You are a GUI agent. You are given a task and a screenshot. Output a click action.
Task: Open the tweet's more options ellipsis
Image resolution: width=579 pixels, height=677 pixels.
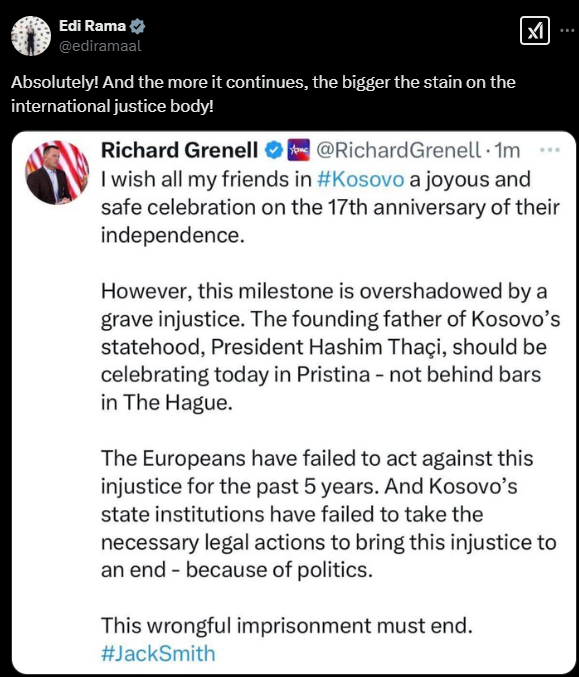pyautogui.click(x=567, y=30)
